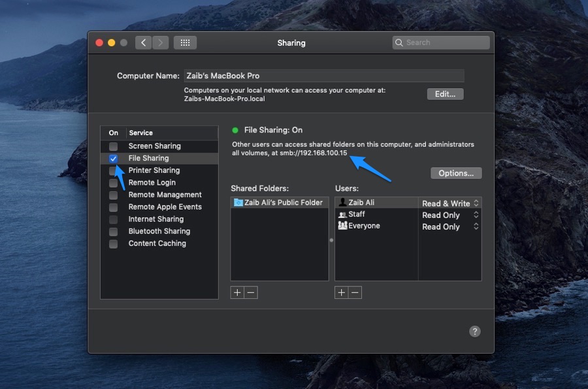Select Remote Management service row
588x389 pixels.
coord(159,195)
